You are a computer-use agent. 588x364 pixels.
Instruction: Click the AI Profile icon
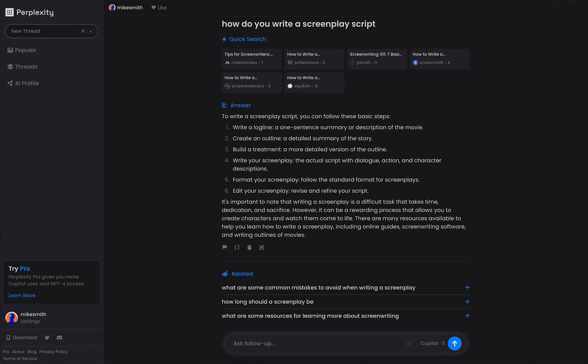point(10,83)
